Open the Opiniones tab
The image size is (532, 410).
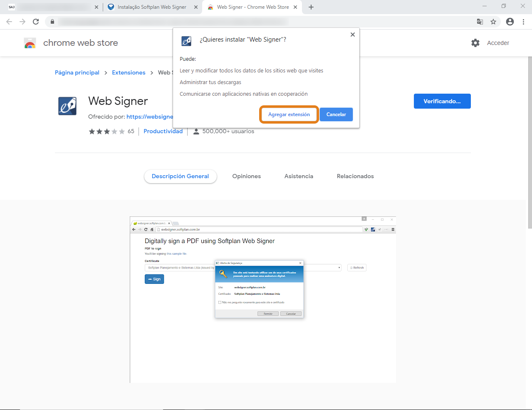coord(247,176)
